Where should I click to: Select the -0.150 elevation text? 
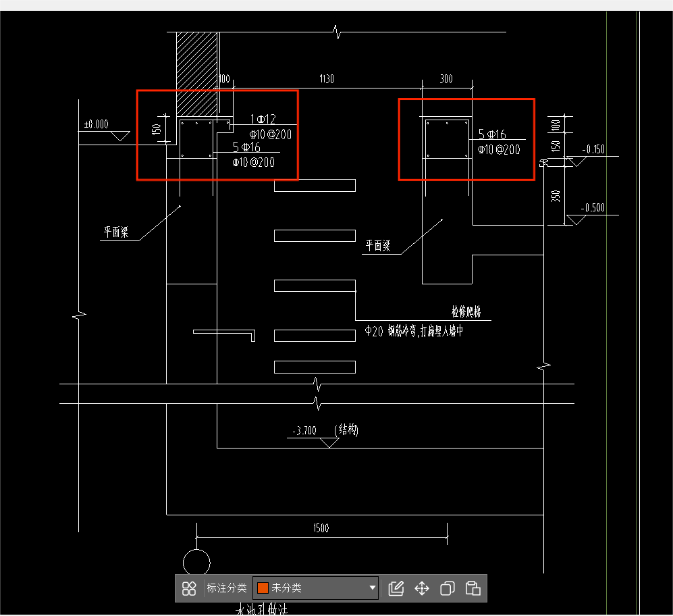click(593, 149)
